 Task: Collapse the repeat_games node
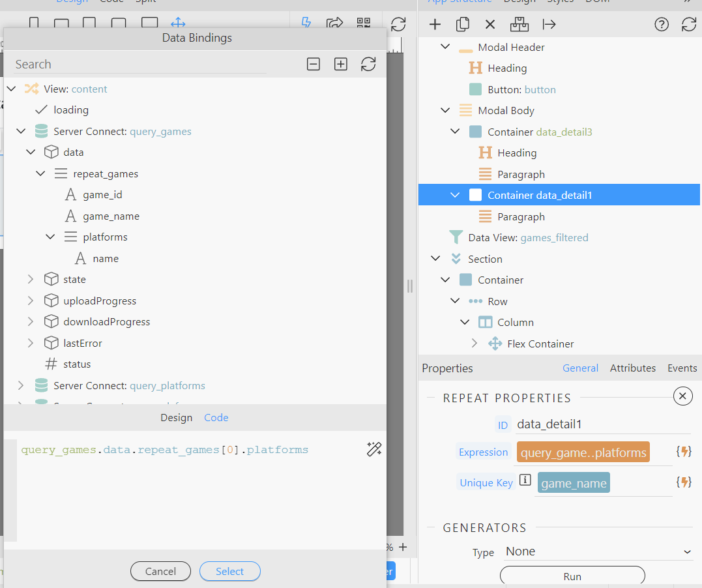[40, 174]
